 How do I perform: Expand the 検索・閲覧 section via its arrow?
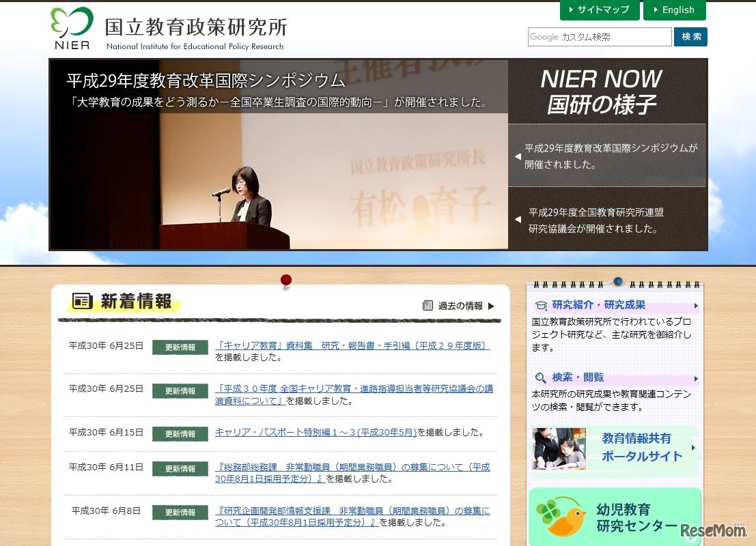pyautogui.click(x=696, y=377)
